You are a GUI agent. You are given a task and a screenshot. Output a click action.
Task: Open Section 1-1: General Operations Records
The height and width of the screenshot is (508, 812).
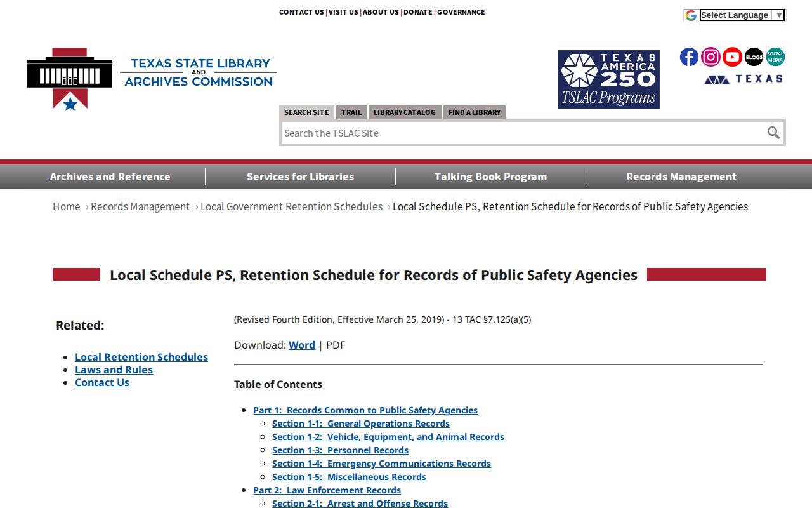pos(361,424)
